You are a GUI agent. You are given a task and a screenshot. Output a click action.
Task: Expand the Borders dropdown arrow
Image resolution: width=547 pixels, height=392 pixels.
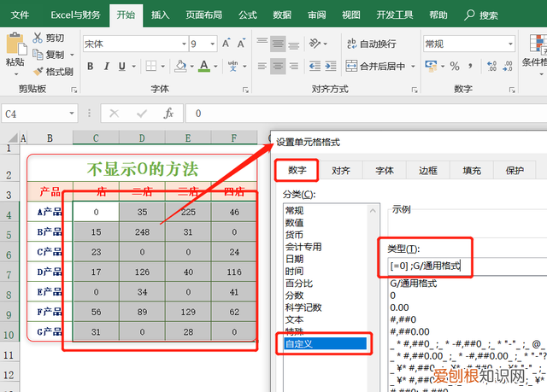162,66
